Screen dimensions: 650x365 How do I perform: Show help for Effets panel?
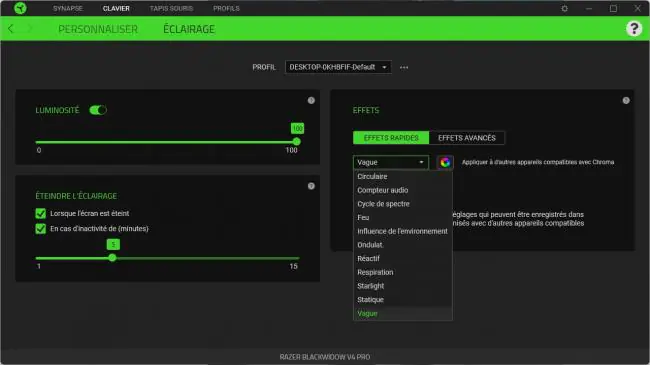tap(626, 100)
